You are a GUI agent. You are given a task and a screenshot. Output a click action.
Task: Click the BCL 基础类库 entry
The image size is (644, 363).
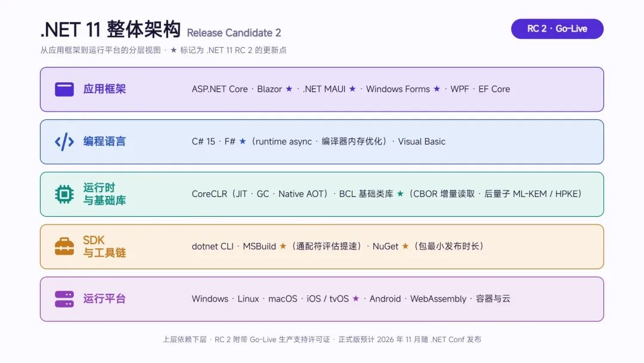[366, 193]
